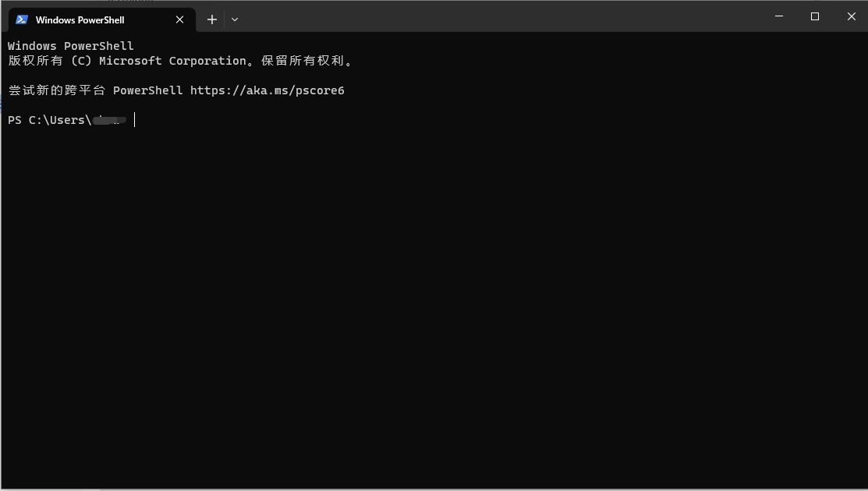Viewport: 868px width, 491px height.
Task: Expand the new tab profile dropdown chevron
Action: coord(235,20)
